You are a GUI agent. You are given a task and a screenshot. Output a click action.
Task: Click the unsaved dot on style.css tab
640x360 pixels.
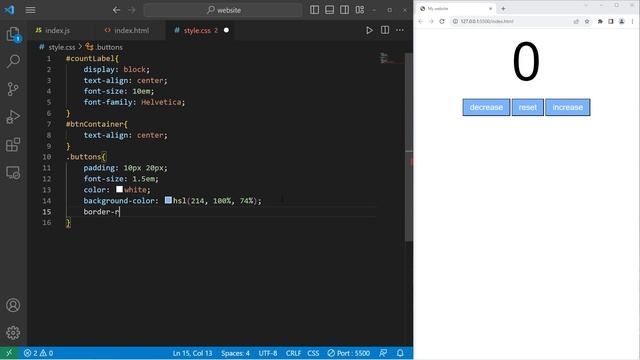[x=226, y=30]
